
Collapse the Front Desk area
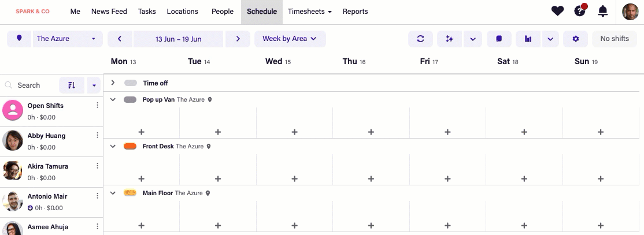click(x=113, y=146)
